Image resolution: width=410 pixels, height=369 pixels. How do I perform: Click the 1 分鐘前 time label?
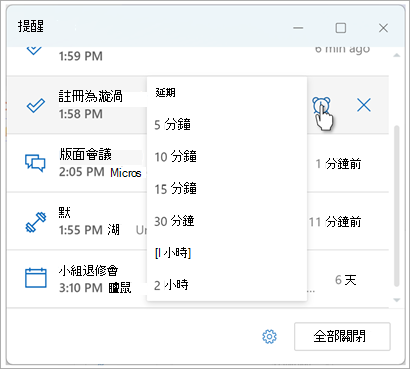(x=338, y=164)
